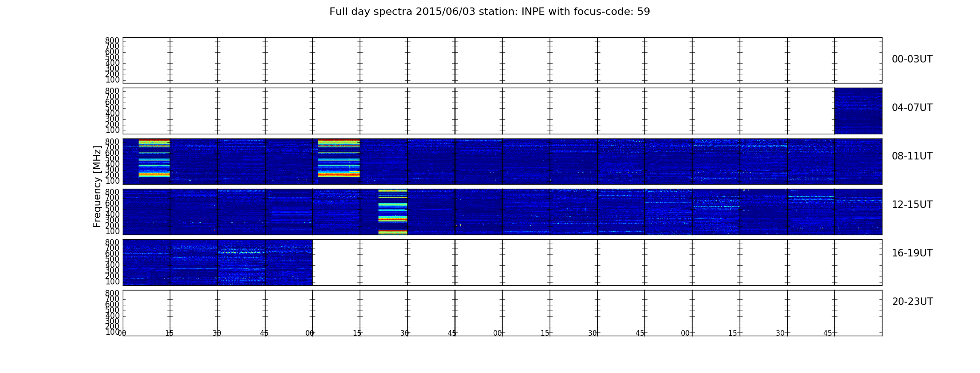The height and width of the screenshot is (373, 980).
Task: Click the 800 tick label on 08-11UT axis
Action: (x=112, y=142)
